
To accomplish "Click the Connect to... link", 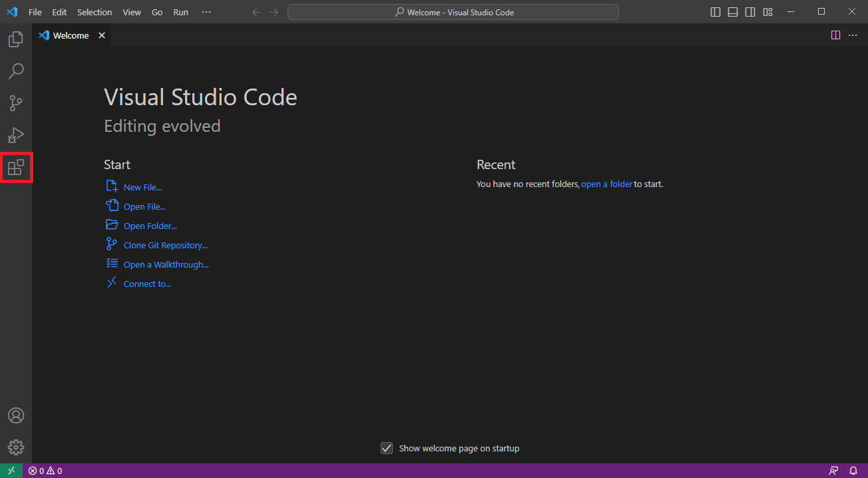I will [148, 284].
